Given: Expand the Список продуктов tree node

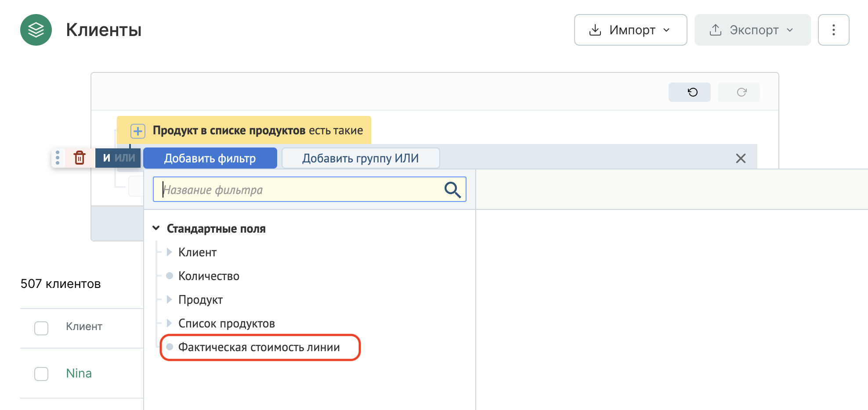Looking at the screenshot, I should tap(169, 323).
